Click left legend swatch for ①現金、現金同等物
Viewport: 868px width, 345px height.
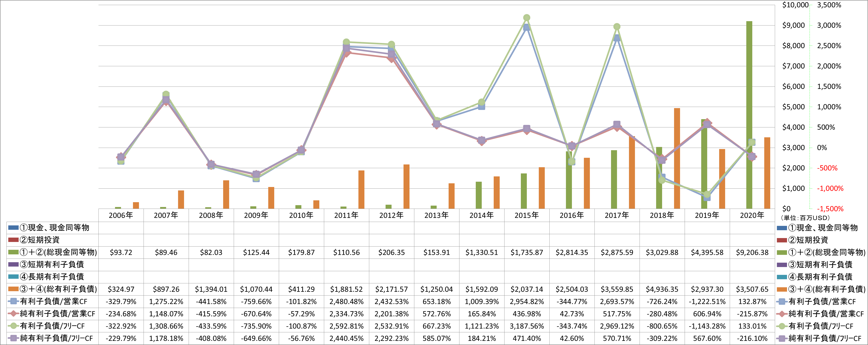(14, 228)
